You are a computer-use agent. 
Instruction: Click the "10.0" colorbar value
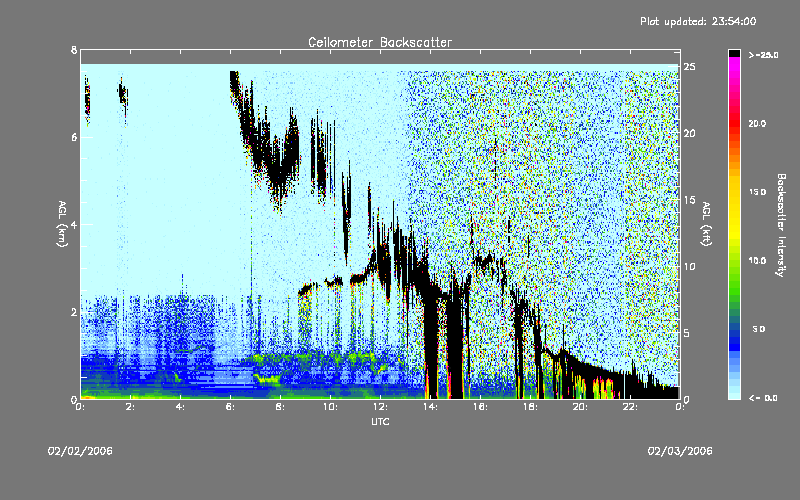757,261
